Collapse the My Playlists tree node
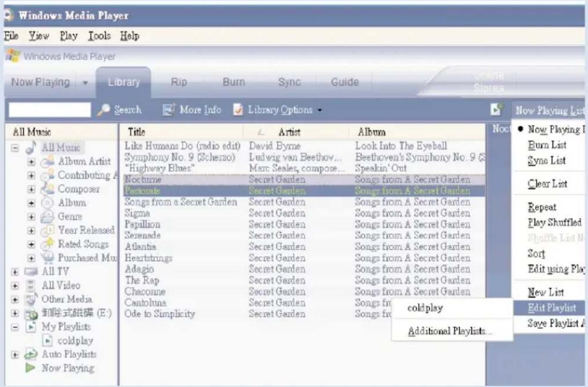This screenshot has width=588, height=387. [16, 327]
